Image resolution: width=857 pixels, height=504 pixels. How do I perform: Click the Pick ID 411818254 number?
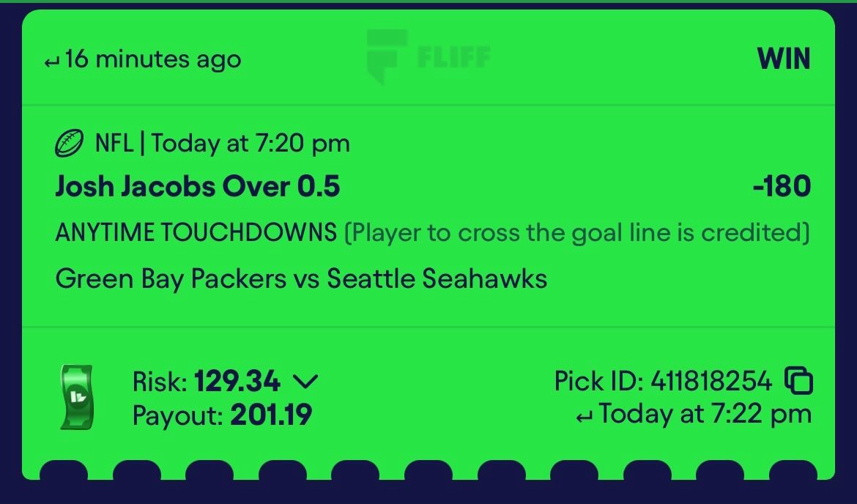click(711, 381)
